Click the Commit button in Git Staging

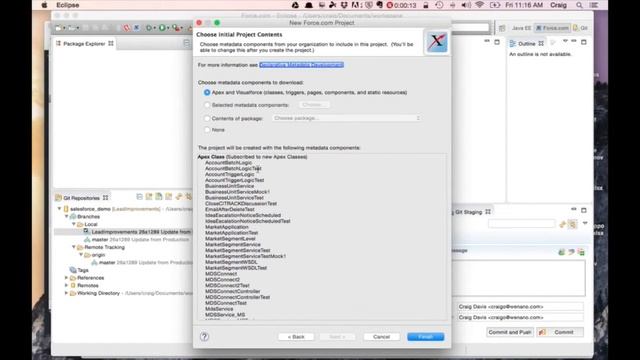(x=560, y=332)
